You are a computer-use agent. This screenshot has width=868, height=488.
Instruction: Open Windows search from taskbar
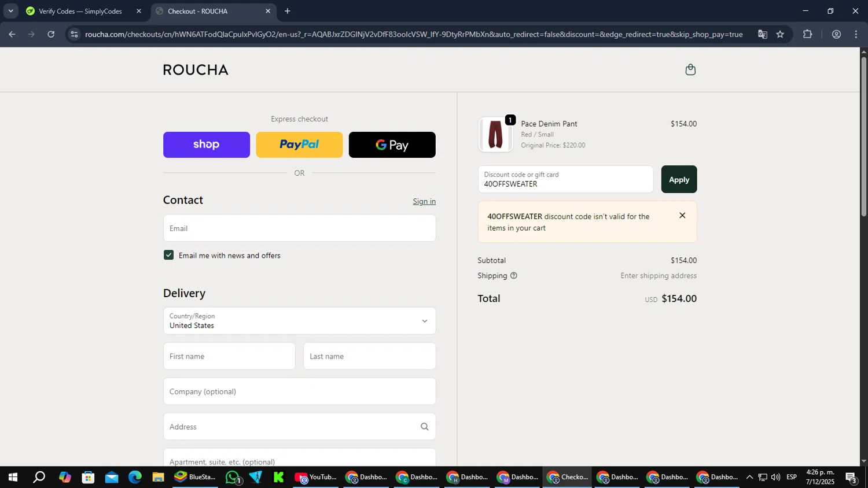(x=39, y=477)
